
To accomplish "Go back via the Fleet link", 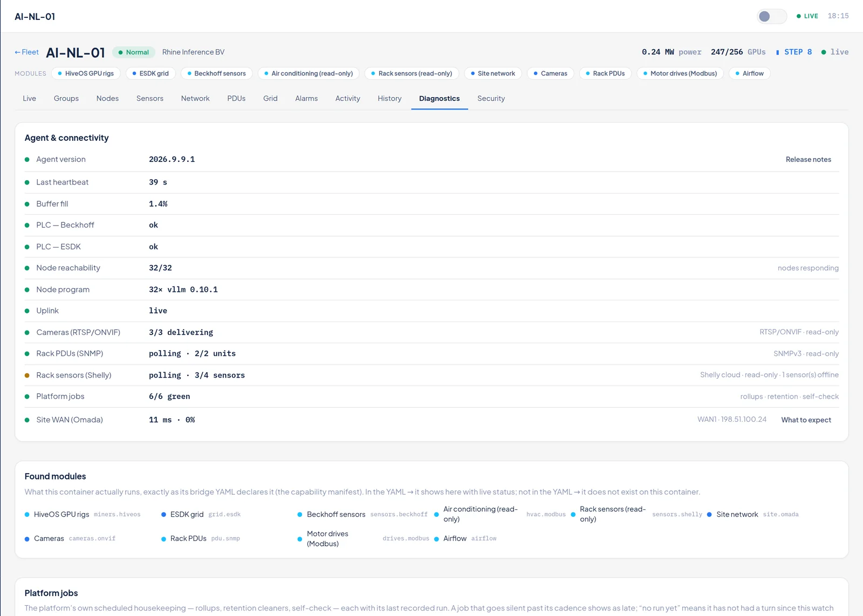I will pyautogui.click(x=26, y=52).
